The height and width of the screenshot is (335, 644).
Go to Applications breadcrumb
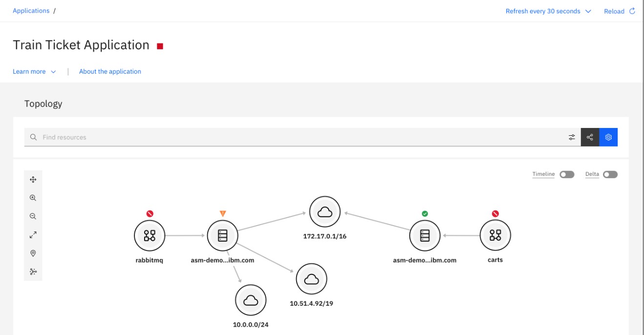coord(31,11)
